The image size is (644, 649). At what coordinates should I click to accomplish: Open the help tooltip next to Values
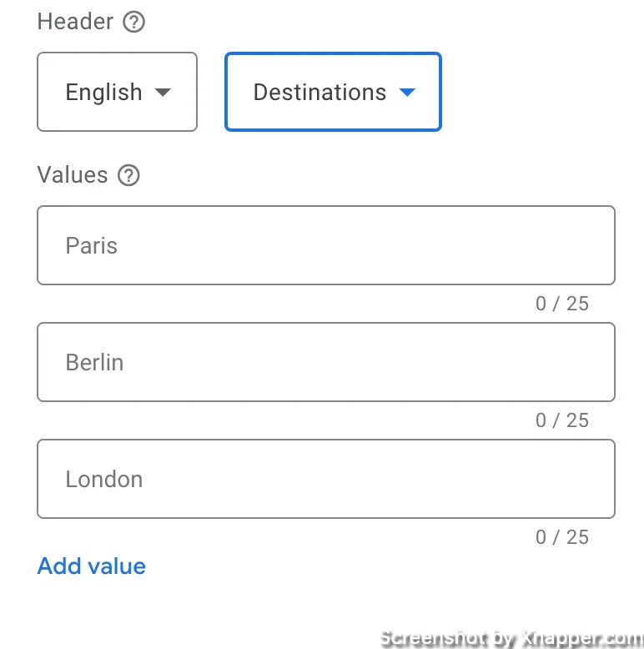click(128, 175)
